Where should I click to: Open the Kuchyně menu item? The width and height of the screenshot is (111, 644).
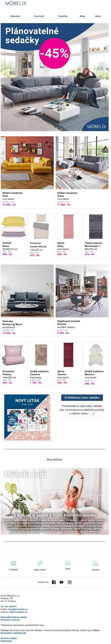click(x=39, y=16)
